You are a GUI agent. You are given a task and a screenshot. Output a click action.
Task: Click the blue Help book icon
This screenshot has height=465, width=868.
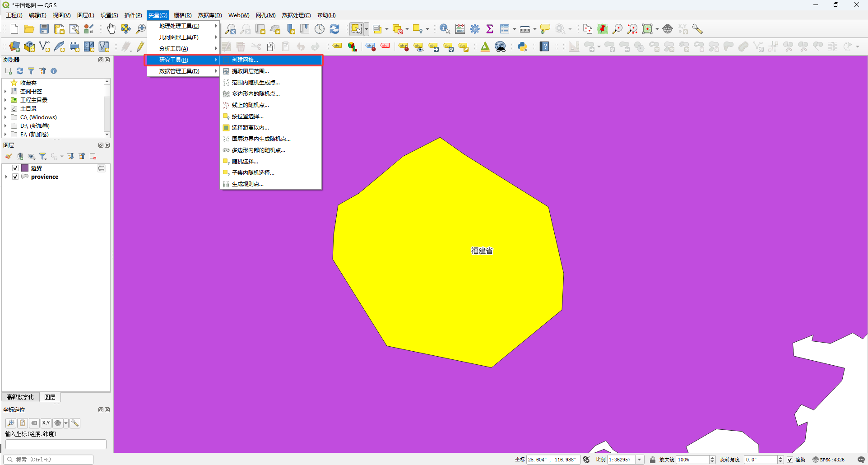click(545, 46)
